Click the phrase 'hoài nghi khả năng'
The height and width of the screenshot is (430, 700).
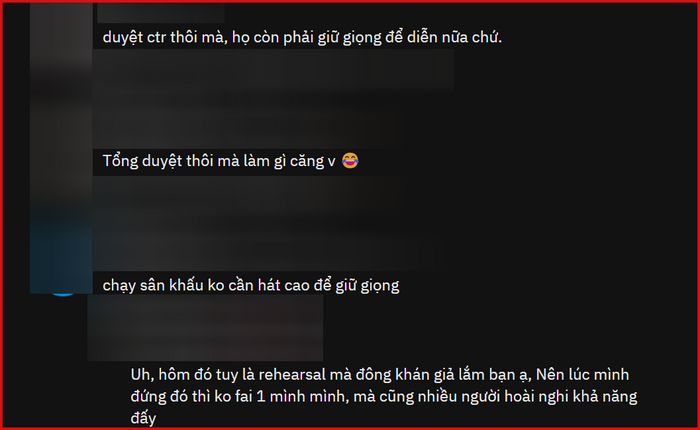click(571, 397)
